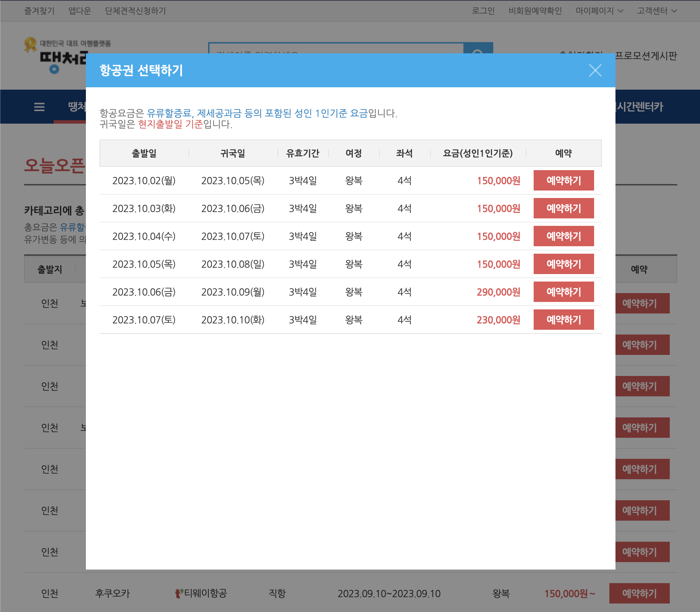The image size is (700, 612).
Task: Click the 직항 label in bottom row
Action: pyautogui.click(x=277, y=594)
